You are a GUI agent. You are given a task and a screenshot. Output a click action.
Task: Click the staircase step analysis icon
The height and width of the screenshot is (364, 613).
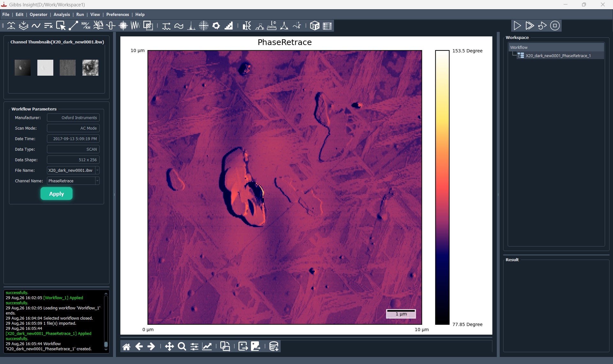click(x=229, y=26)
